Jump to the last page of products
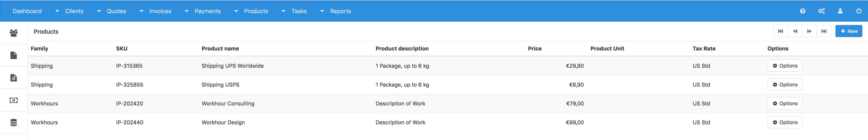Viewport: 868px width, 140px height. 824,31
